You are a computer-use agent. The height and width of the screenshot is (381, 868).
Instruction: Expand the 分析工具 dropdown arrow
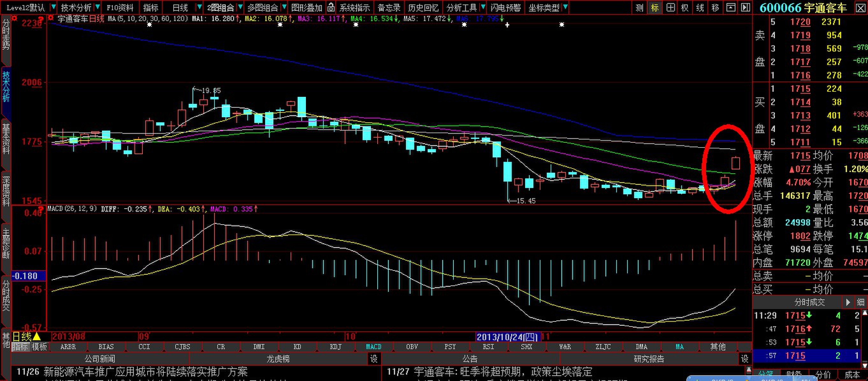(483, 7)
